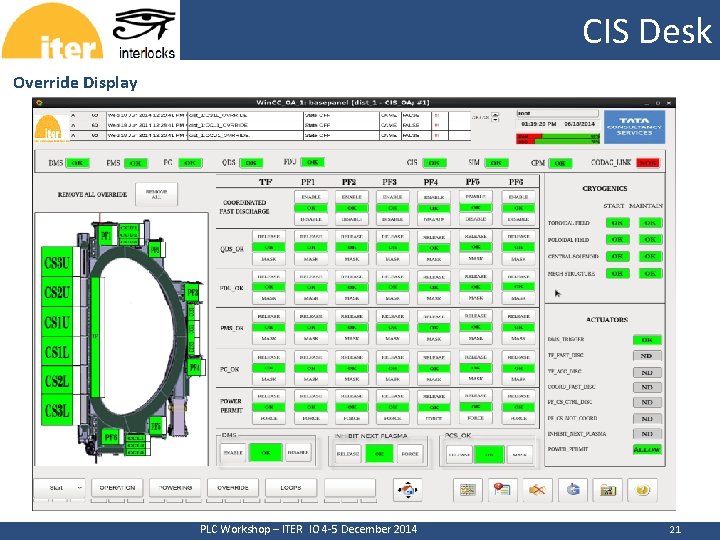720x540 pixels.
Task: Click the TF_FAST_DISC ND indicator
Action: click(x=647, y=356)
